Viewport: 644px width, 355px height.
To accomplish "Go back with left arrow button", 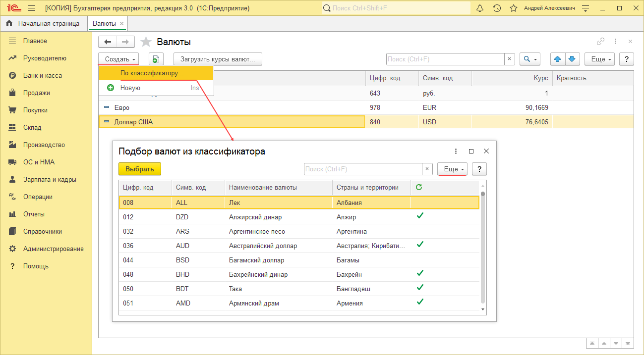I will [x=108, y=42].
